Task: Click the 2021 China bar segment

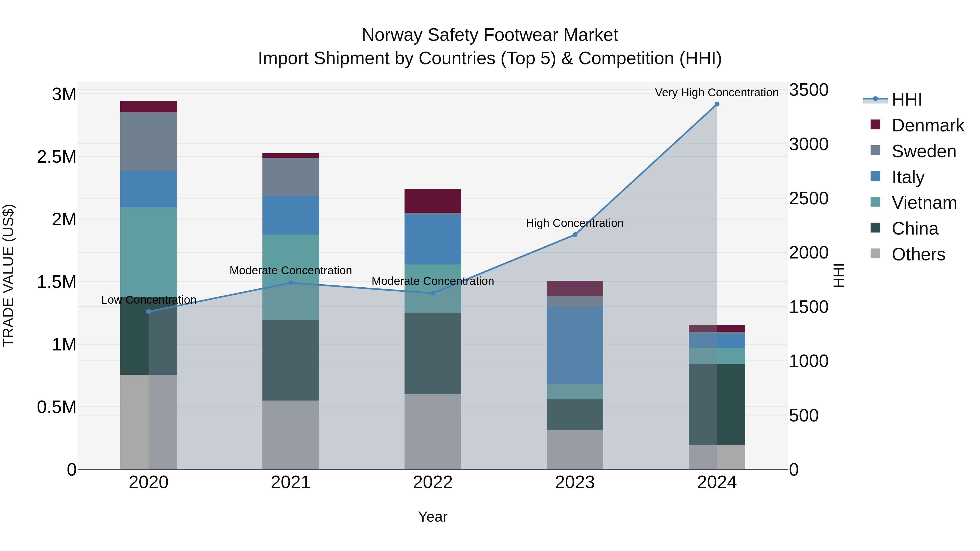Action: 291,361
